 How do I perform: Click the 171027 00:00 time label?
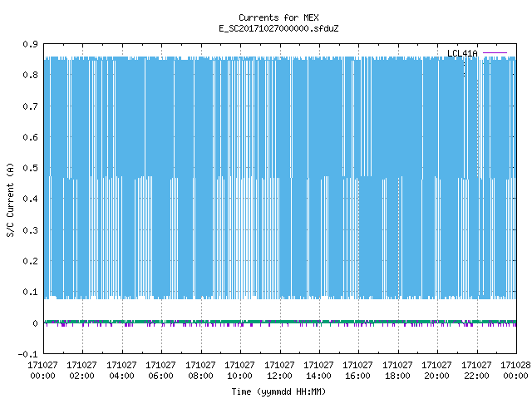tap(42, 371)
